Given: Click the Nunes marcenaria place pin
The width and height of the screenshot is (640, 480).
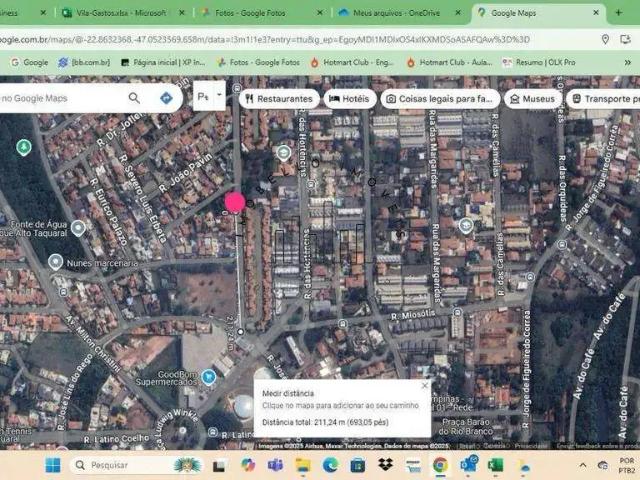Looking at the screenshot, I should point(56,262).
